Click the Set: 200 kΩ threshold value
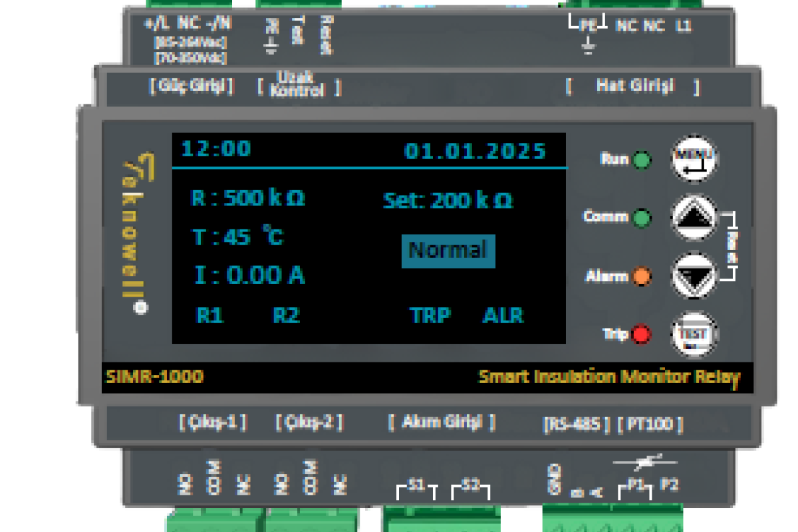This screenshot has width=798, height=532. coord(448,201)
